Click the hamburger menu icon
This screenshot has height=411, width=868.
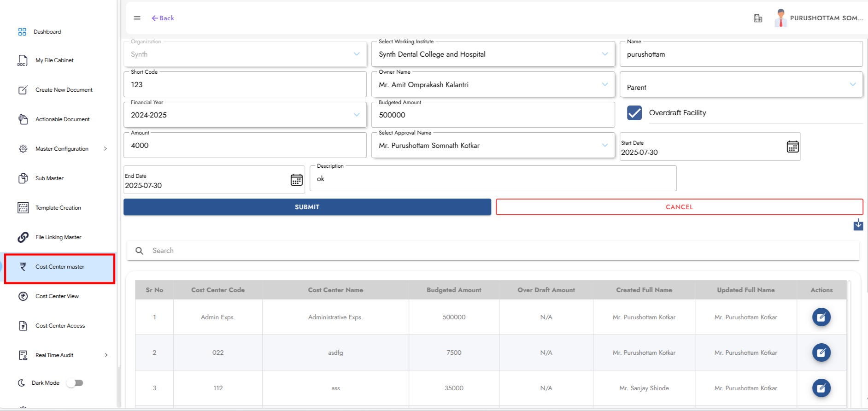tap(137, 18)
